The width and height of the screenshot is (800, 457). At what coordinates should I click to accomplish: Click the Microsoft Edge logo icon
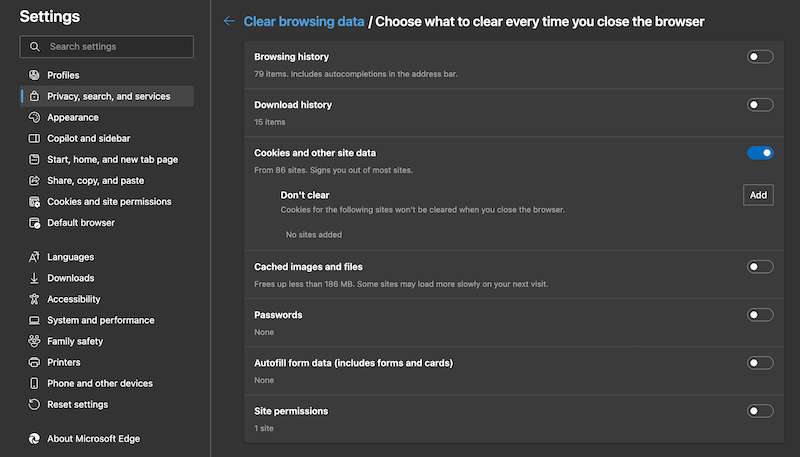[x=34, y=439]
